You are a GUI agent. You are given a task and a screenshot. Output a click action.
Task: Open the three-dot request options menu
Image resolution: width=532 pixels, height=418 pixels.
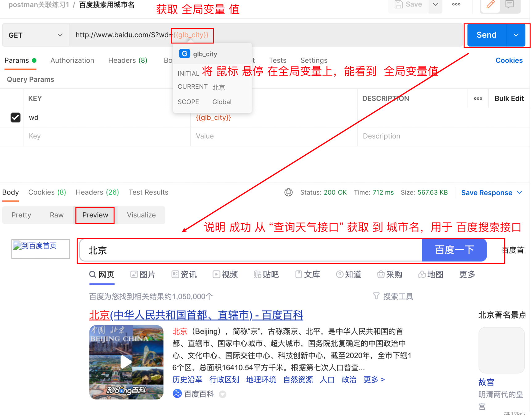pyautogui.click(x=456, y=4)
